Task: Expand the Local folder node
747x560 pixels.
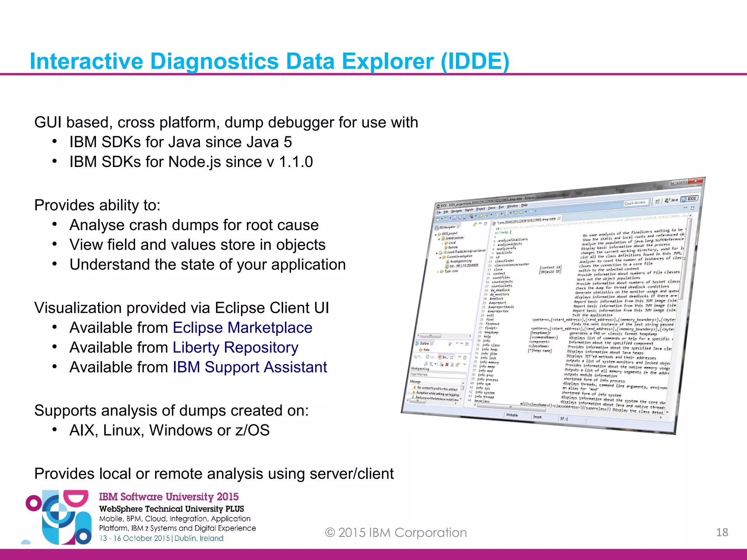Action: click(442, 243)
